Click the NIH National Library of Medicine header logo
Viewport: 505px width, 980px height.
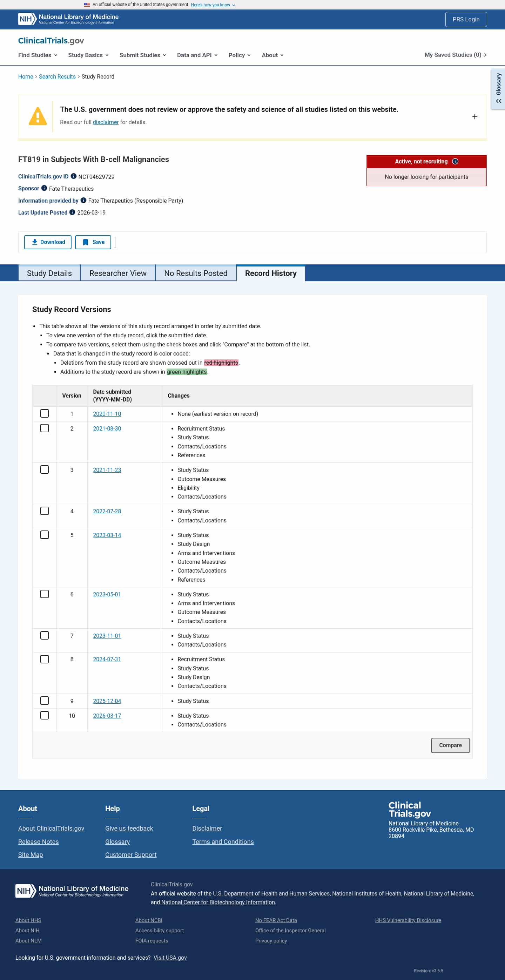(x=68, y=19)
